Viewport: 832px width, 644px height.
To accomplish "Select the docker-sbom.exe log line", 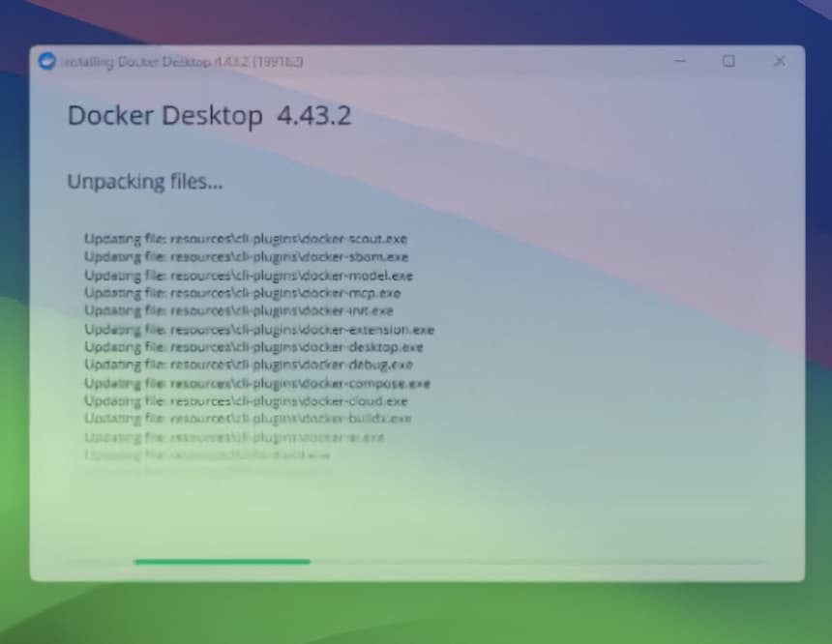I will (246, 257).
